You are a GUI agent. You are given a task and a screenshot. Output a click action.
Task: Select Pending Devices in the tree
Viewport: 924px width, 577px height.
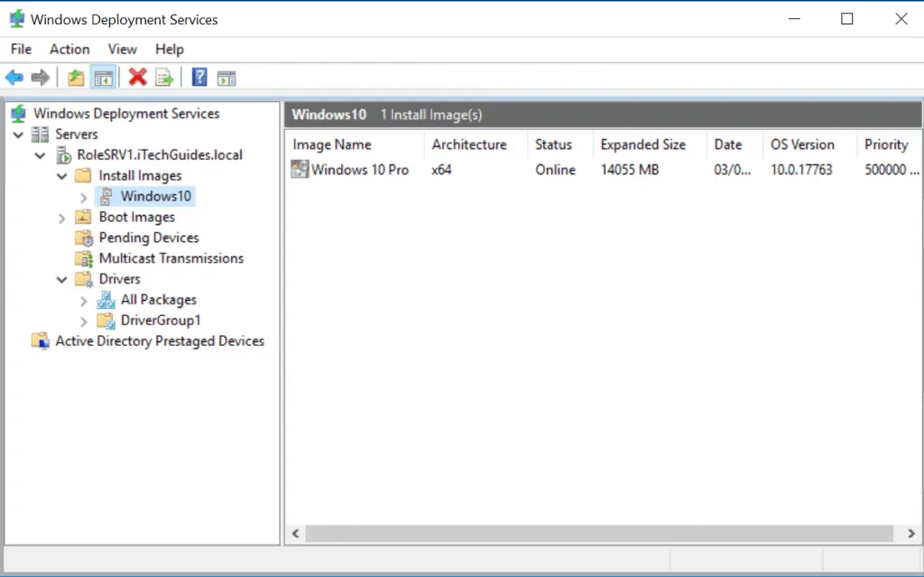point(149,237)
